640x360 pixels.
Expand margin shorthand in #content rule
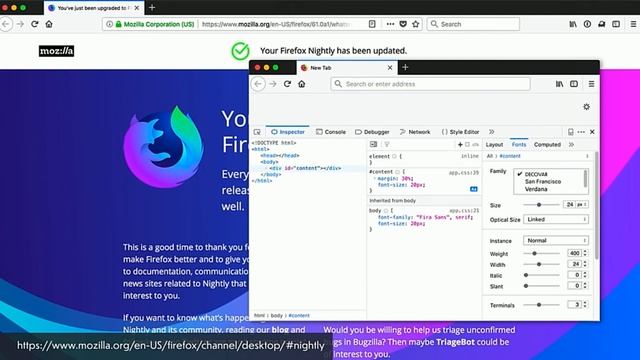[x=375, y=178]
